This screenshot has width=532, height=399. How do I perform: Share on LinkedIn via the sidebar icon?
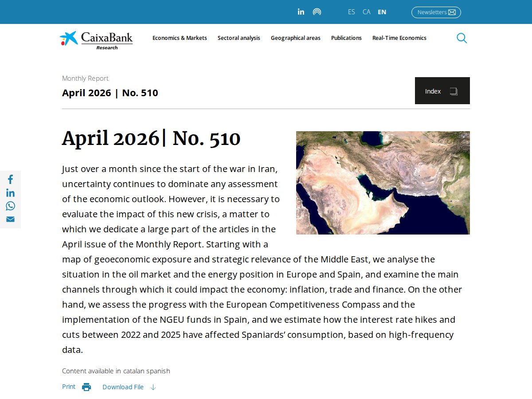tap(10, 193)
